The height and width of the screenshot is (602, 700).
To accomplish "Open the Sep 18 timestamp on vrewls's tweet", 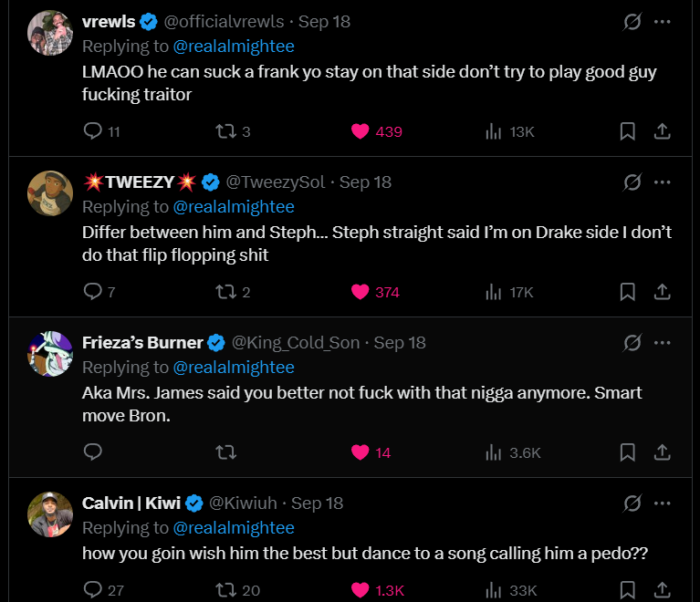I will [324, 21].
